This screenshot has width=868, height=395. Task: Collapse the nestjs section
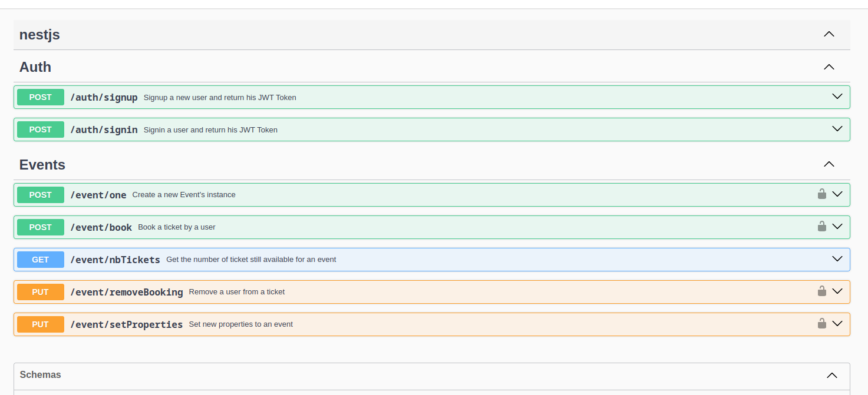pyautogui.click(x=829, y=34)
